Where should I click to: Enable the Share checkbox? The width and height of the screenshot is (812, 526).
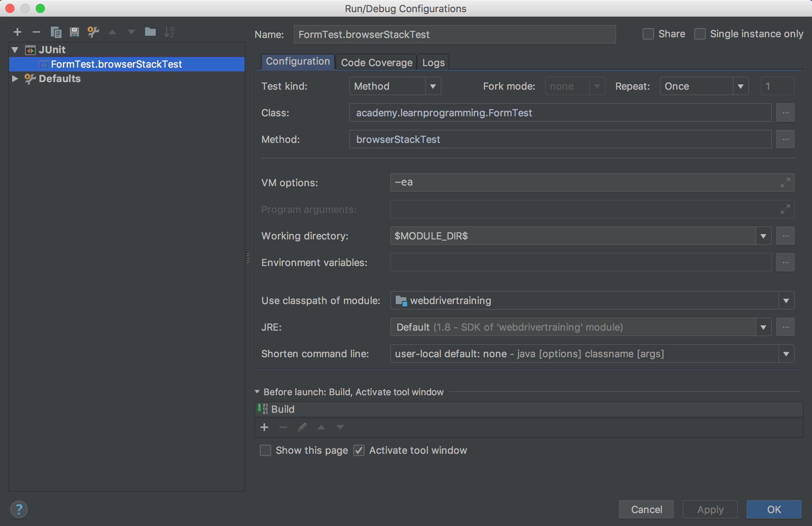click(x=648, y=34)
